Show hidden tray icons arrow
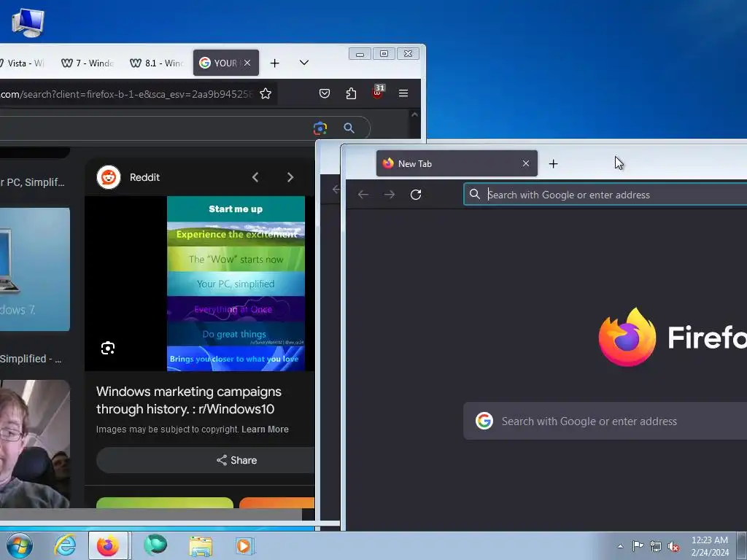The image size is (747, 560). tap(620, 546)
